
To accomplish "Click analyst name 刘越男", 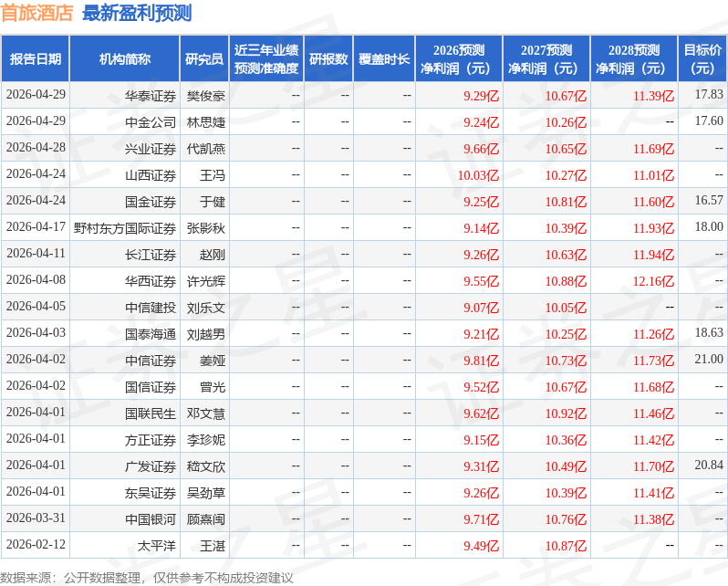I will [206, 334].
